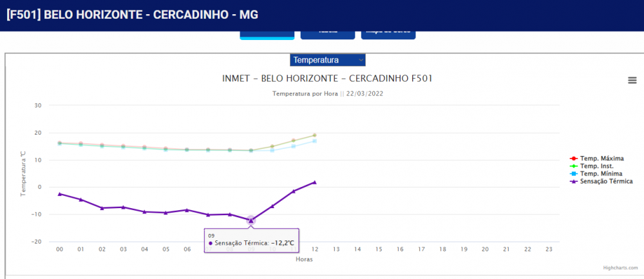Click the leftmost active blue tab button
Image resolution: width=644 pixels, height=279 pixels.
pos(267,35)
